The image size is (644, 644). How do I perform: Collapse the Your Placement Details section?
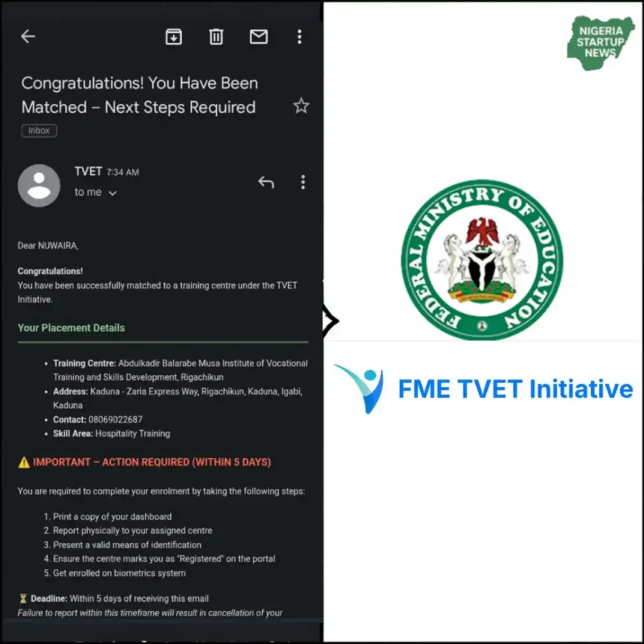[x=71, y=328]
